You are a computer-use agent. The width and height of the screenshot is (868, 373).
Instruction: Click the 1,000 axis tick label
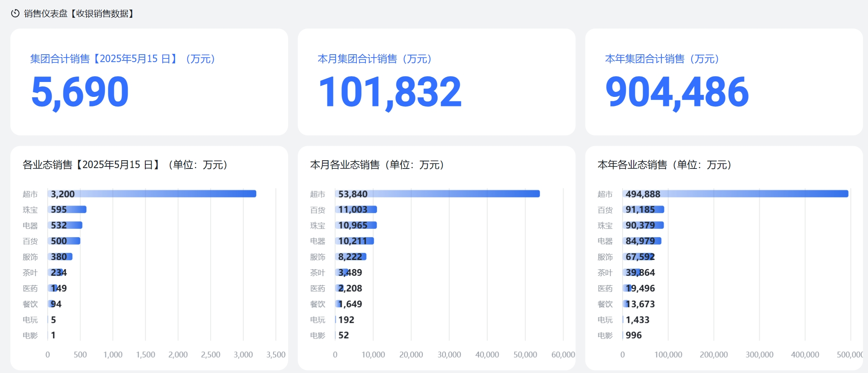[113, 355]
